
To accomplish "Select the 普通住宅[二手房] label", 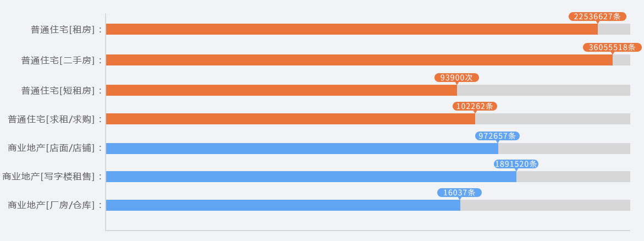I will click(62, 61).
